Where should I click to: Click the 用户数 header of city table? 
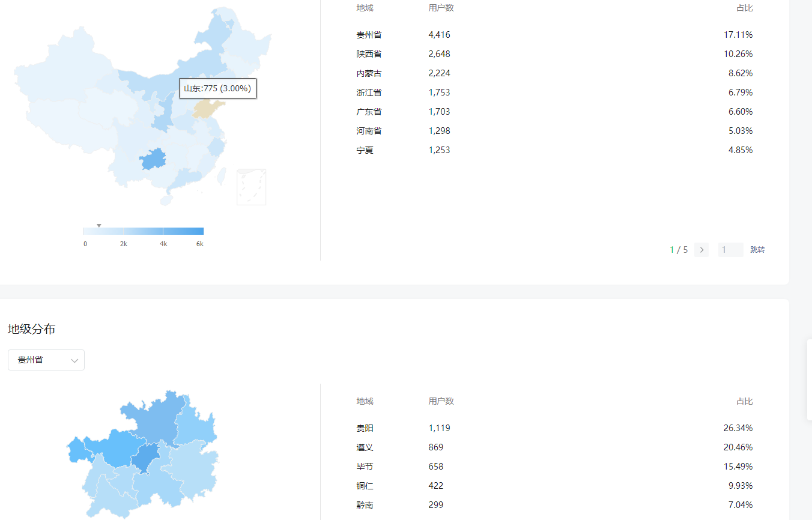[441, 401]
